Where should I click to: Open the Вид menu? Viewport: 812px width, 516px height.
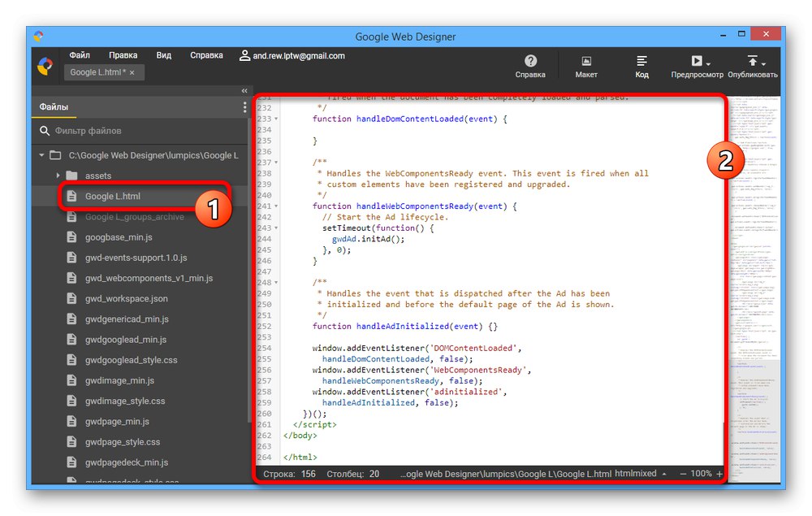[164, 55]
